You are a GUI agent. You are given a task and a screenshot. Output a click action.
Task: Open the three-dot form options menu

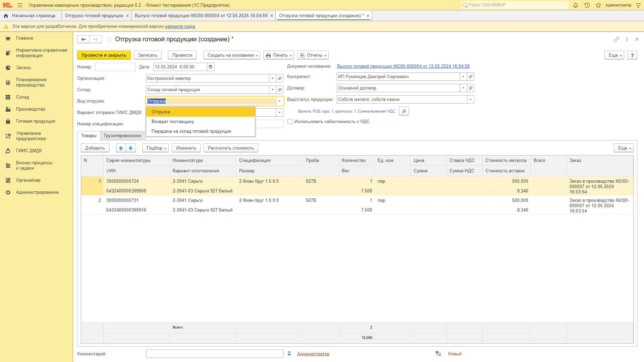(x=627, y=39)
